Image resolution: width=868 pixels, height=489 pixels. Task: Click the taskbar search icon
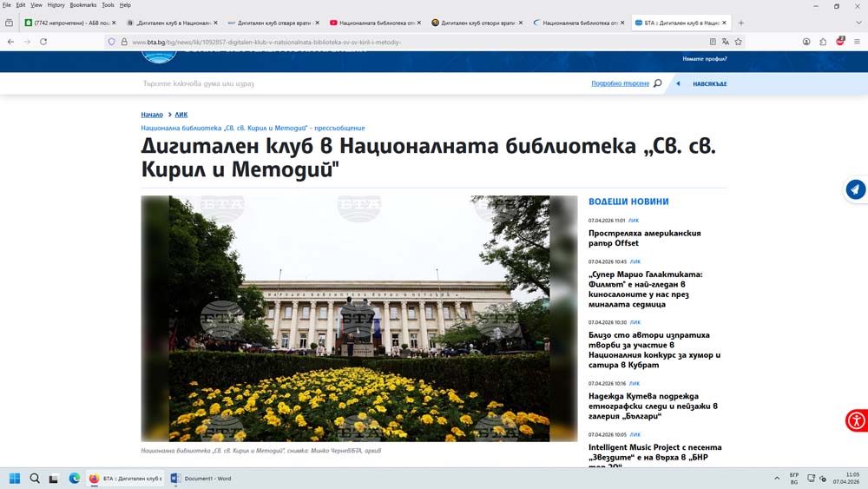pyautogui.click(x=35, y=479)
